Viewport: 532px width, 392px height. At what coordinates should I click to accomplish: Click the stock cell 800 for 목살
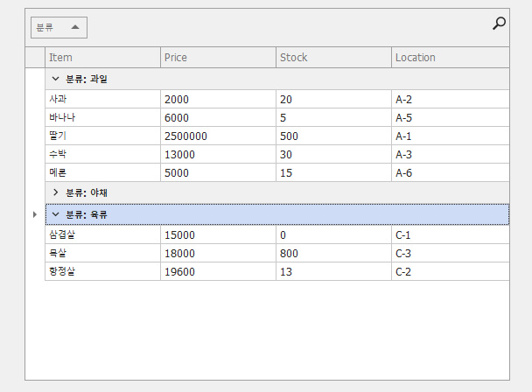click(334, 253)
